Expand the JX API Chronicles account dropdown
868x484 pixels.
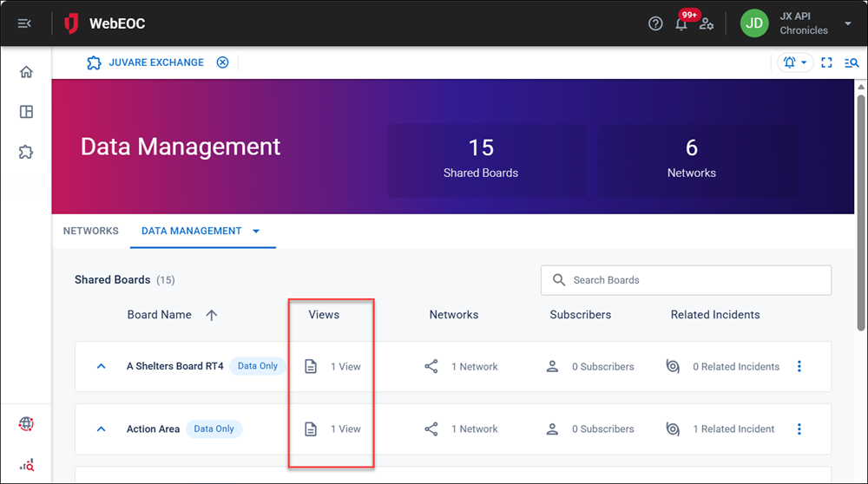(847, 23)
